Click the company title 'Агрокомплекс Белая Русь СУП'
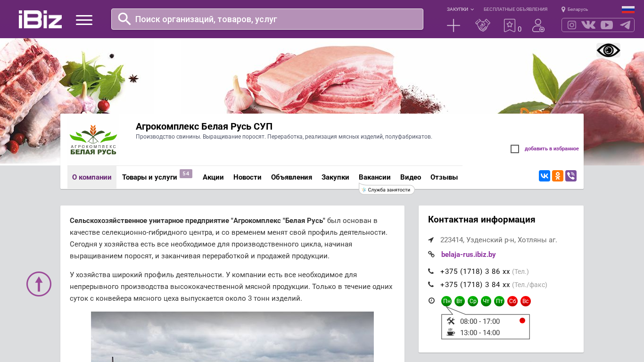Viewport: 644px width, 362px height. click(204, 126)
